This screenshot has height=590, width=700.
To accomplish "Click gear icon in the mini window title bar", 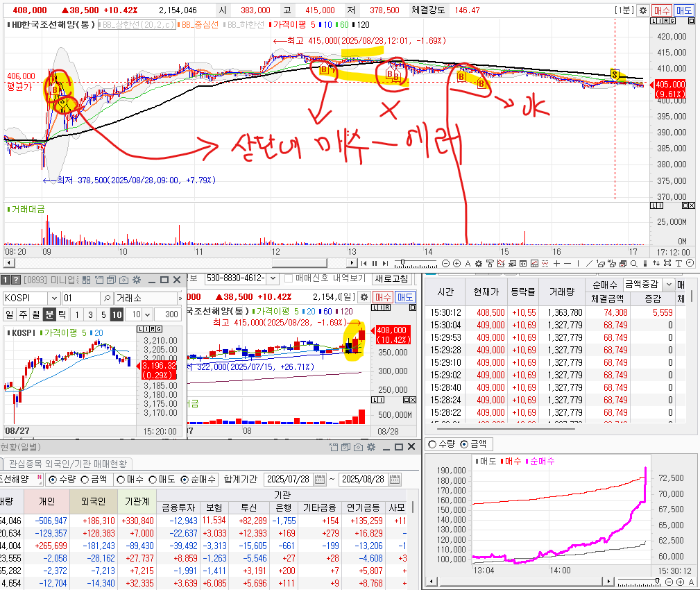I will [137, 280].
